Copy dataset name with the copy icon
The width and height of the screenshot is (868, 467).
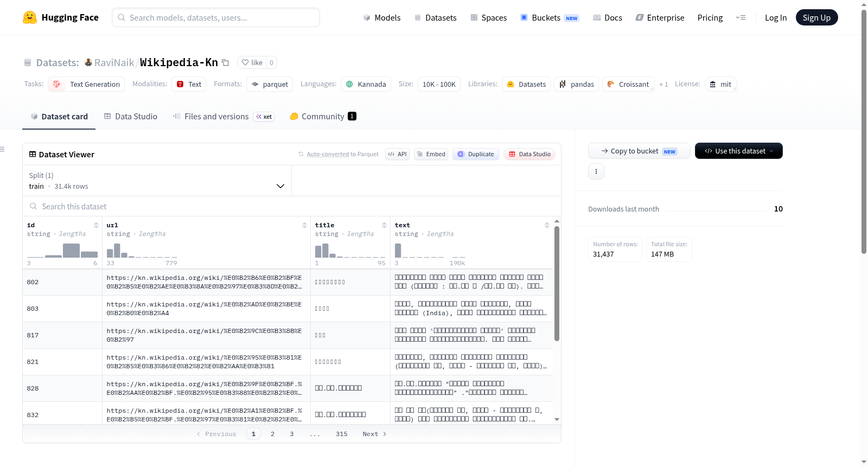coord(226,62)
